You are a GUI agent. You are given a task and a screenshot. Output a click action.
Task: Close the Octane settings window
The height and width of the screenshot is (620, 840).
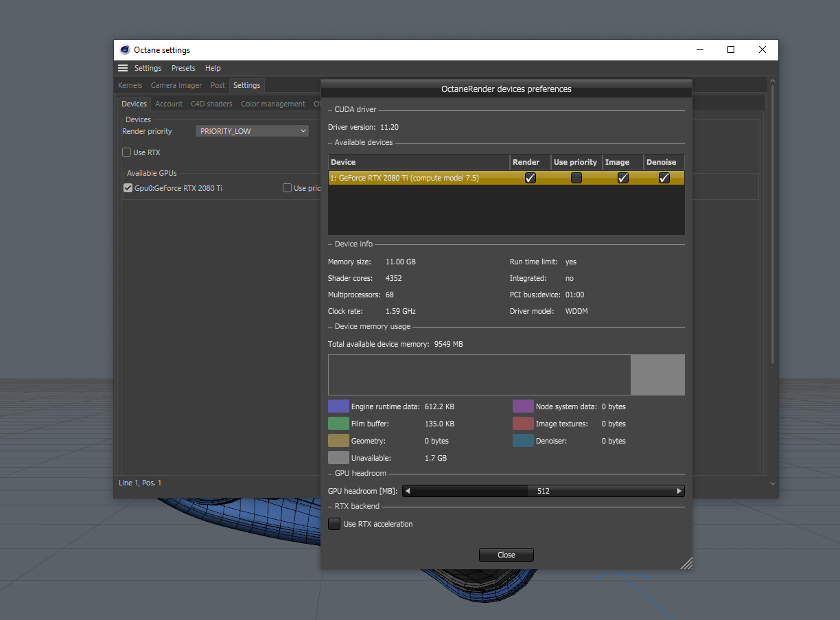coord(762,49)
